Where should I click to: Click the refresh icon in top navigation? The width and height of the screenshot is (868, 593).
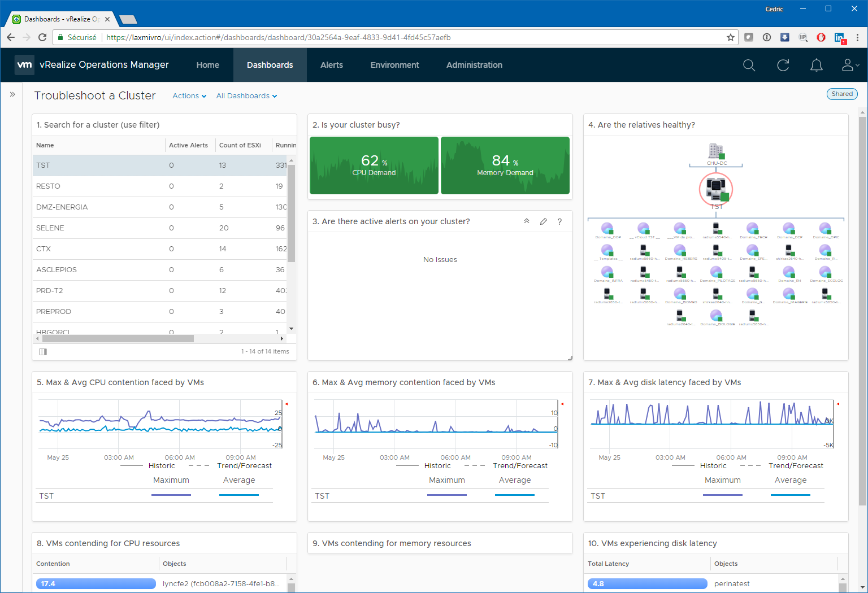(x=783, y=66)
